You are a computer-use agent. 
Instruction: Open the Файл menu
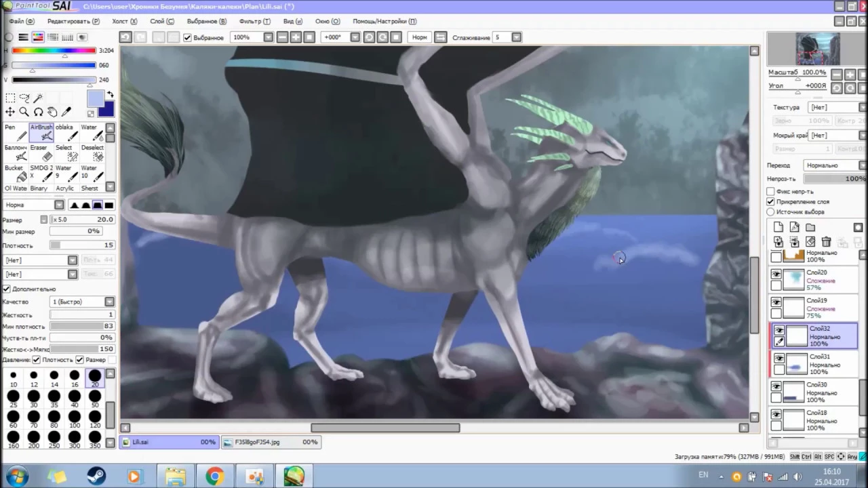point(21,21)
